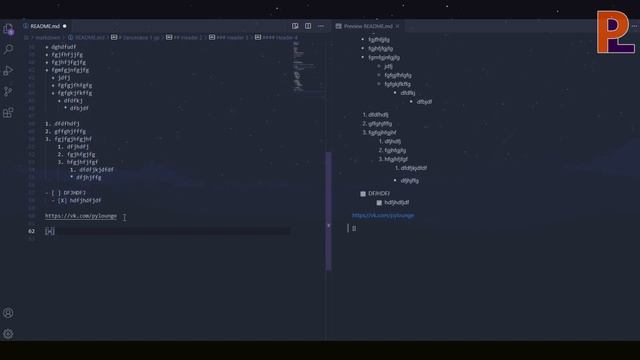This screenshot has height=360, width=640.
Task: Switch to the Preview README.md tab
Action: [x=368, y=26]
